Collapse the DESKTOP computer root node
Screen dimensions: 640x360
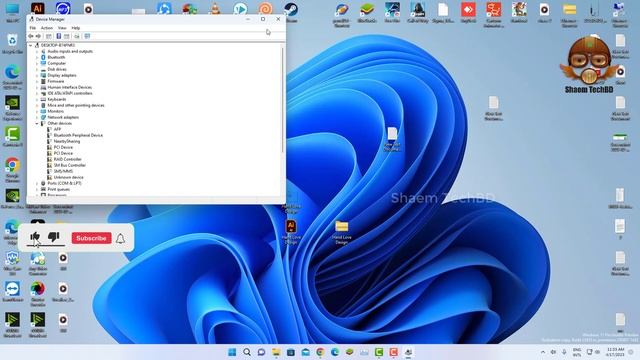[31, 45]
